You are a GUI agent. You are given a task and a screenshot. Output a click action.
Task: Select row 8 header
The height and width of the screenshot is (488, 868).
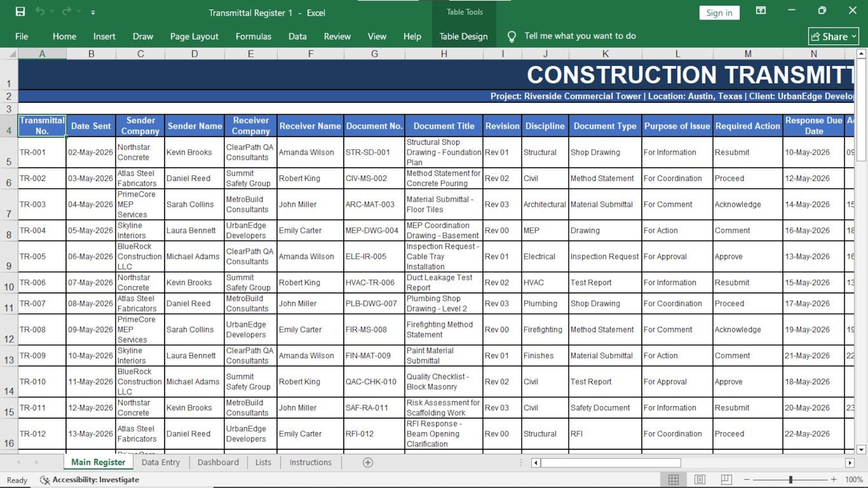point(9,231)
